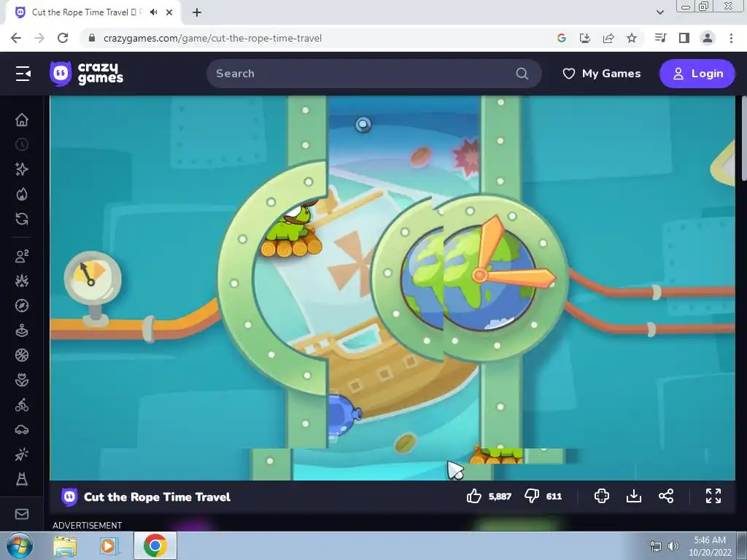Click the download game icon
Screen dimensions: 747x560
click(634, 496)
